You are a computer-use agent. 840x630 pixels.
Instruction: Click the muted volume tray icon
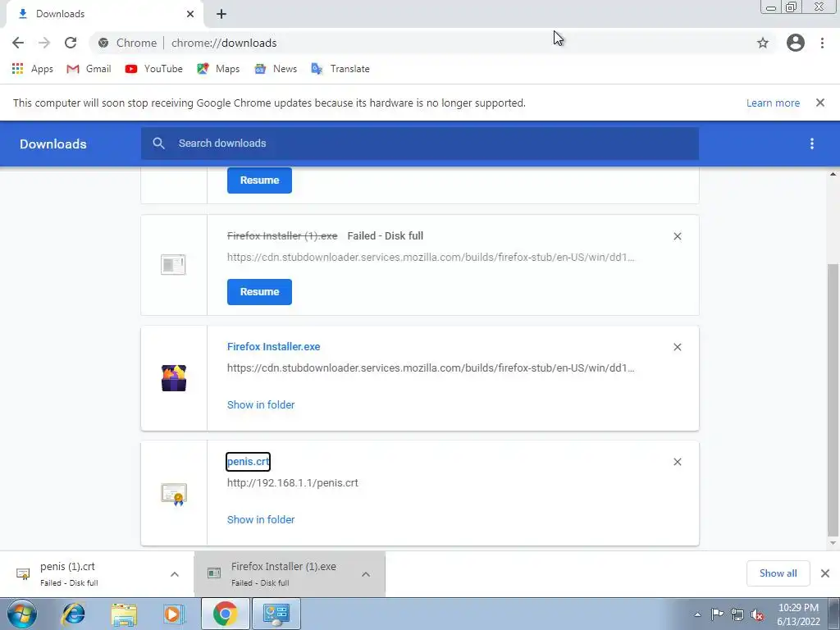(x=757, y=614)
